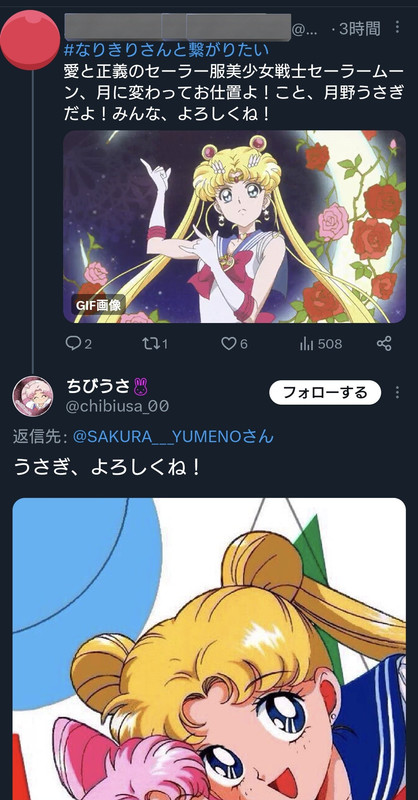418x800 pixels.
Task: Open the red circular profile avatar
Action: 30,40
